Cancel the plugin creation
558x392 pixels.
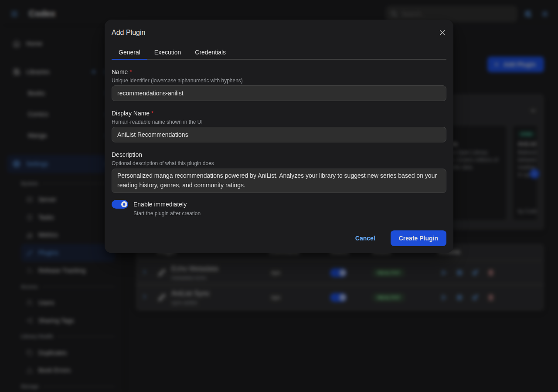click(365, 238)
